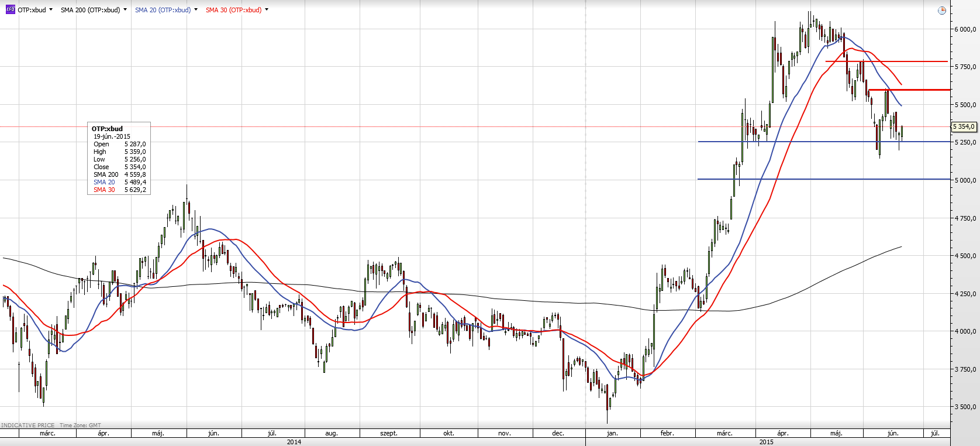
Task: Select the upper red horizontal line near 5 750
Action: (x=886, y=61)
